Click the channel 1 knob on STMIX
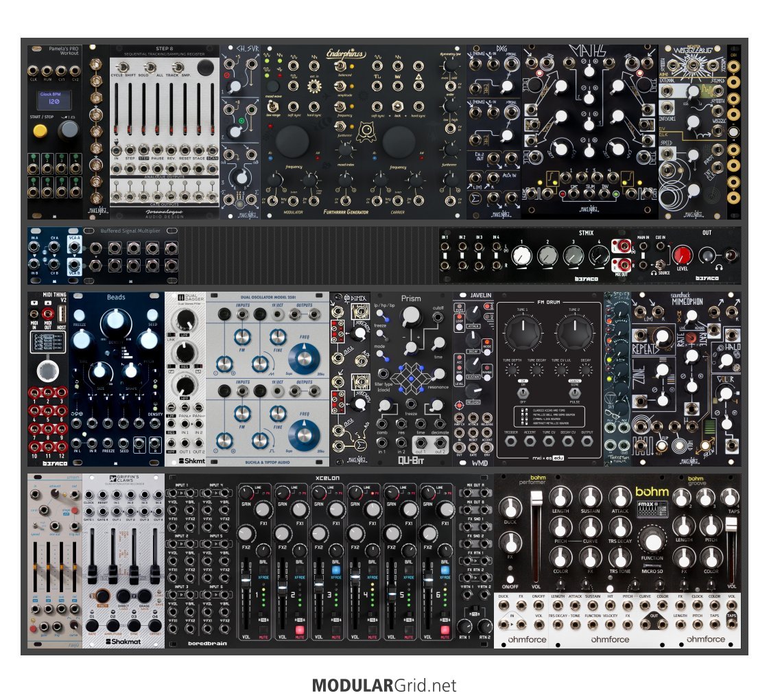Viewport: 769px width, 700px height. click(522, 255)
